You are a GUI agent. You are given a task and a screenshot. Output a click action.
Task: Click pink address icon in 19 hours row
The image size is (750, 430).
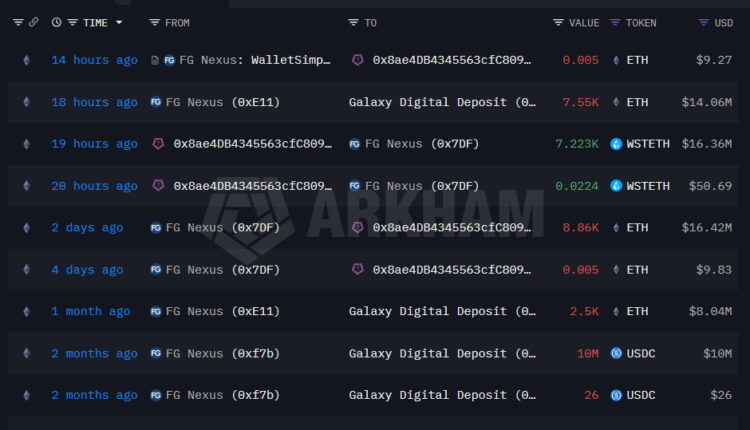tap(157, 144)
